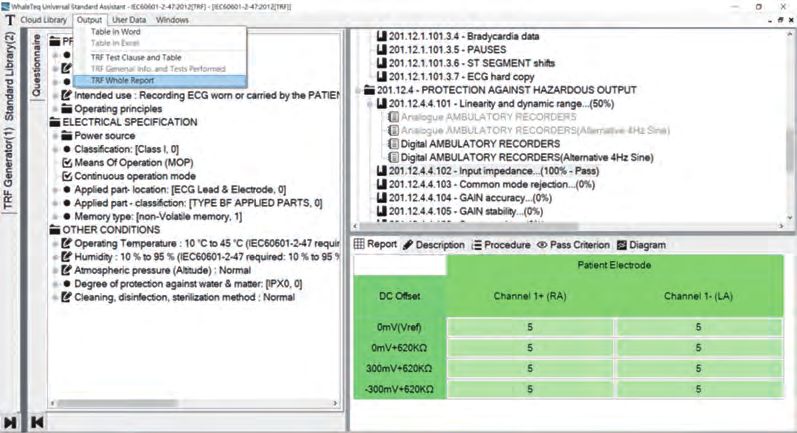Click the Operating Temperature edit icon

point(67,243)
